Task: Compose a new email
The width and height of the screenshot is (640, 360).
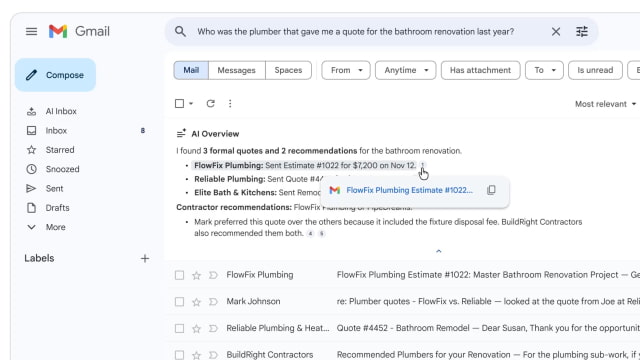Action: 56,75
